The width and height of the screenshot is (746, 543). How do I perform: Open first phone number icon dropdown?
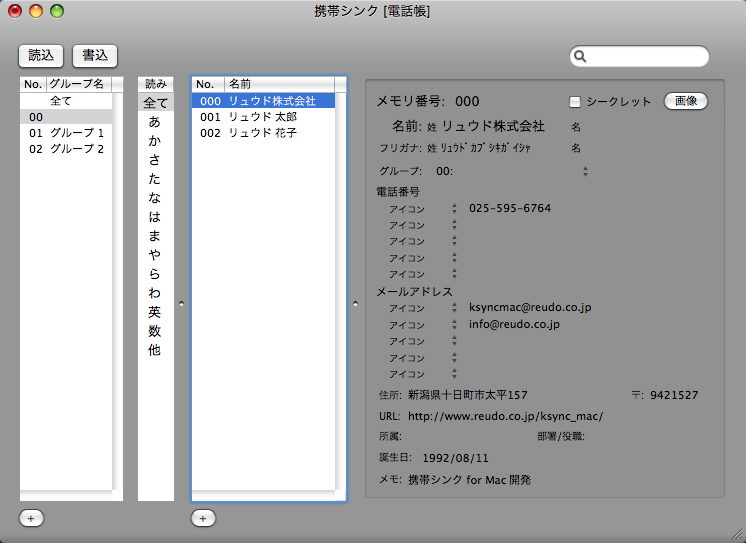(x=454, y=209)
